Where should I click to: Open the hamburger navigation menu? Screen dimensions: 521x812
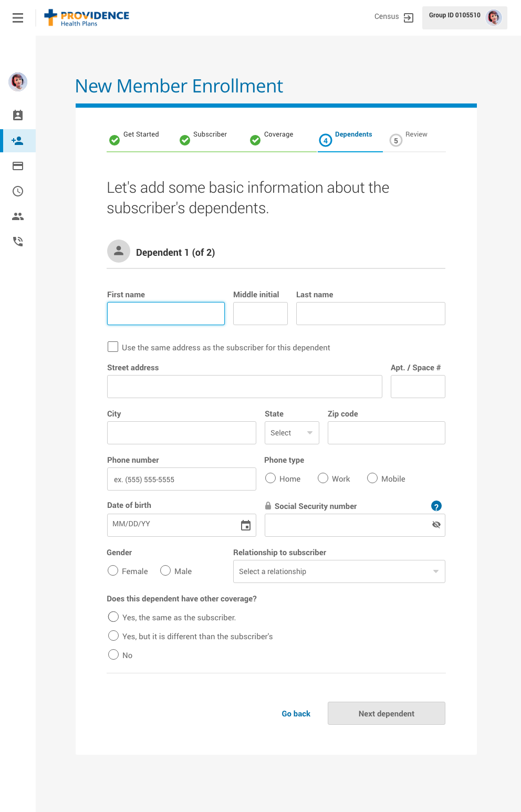[18, 18]
